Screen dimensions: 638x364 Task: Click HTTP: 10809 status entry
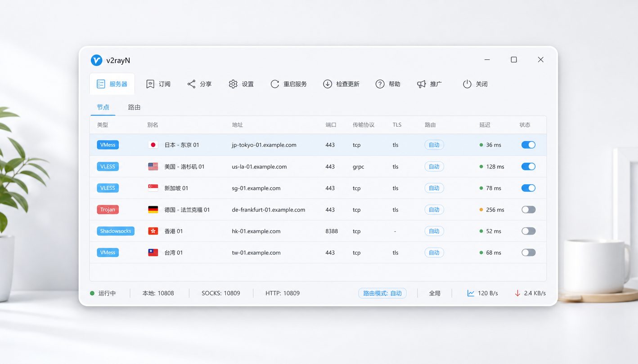click(283, 293)
